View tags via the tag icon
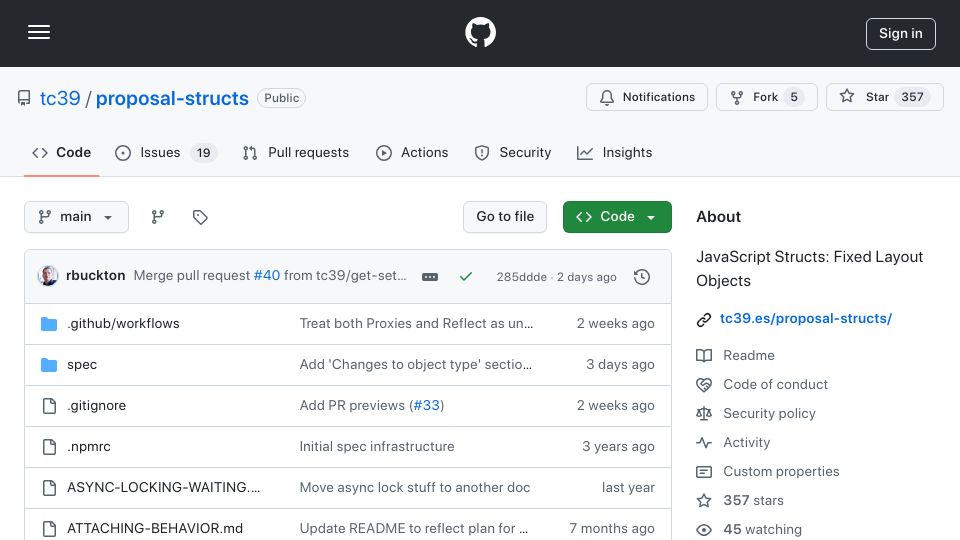 click(x=200, y=217)
